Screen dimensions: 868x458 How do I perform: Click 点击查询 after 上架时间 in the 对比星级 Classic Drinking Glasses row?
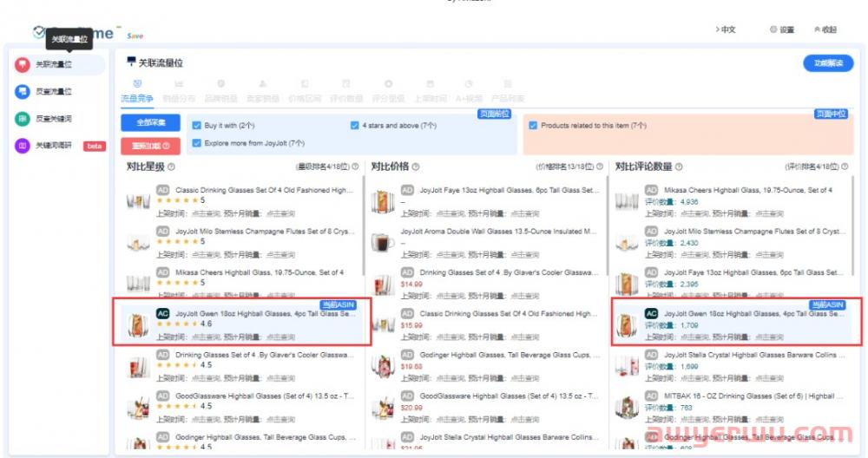pyautogui.click(x=207, y=213)
